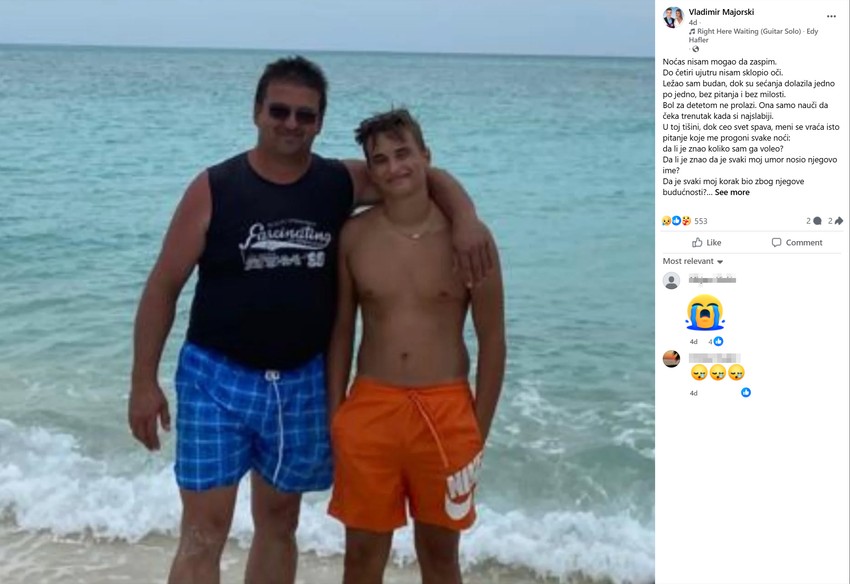Screen dimensions: 850x584
Task: Open Vladimir Majorski profile name link
Action: [721, 12]
